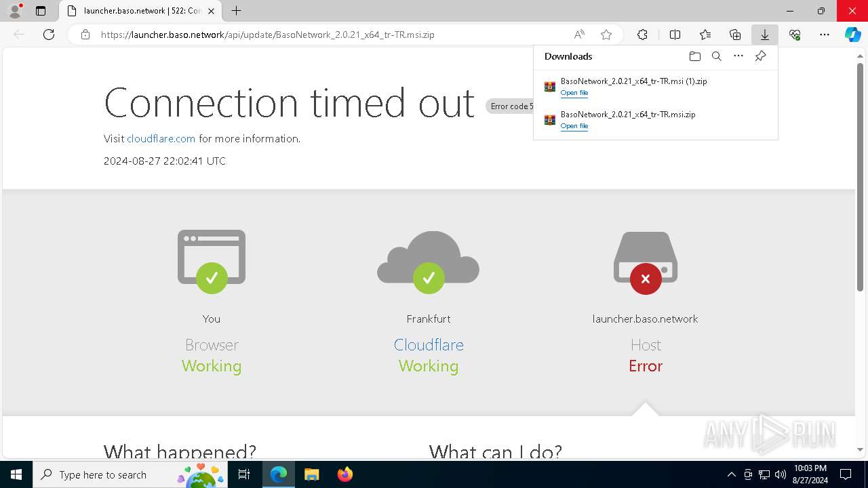
Task: Click the taskbar search box
Action: click(x=130, y=474)
